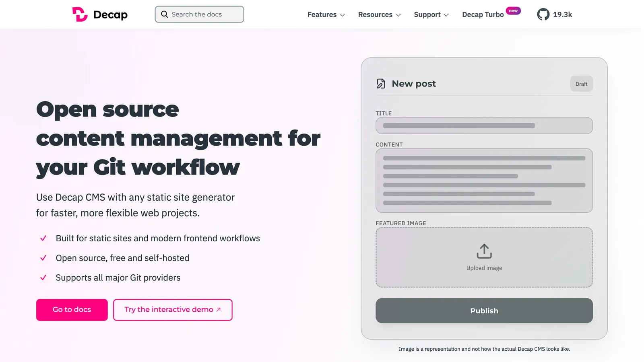This screenshot has width=644, height=362.
Task: Open the Support menu
Action: click(431, 14)
